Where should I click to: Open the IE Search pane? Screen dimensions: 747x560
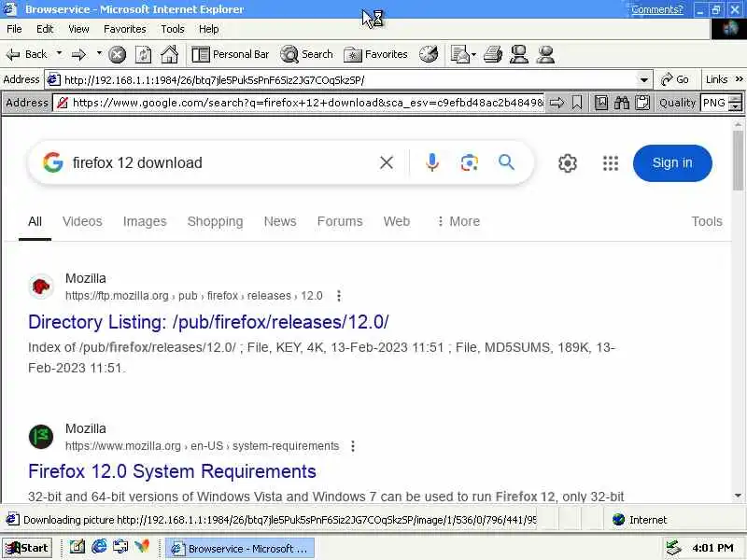pyautogui.click(x=307, y=54)
